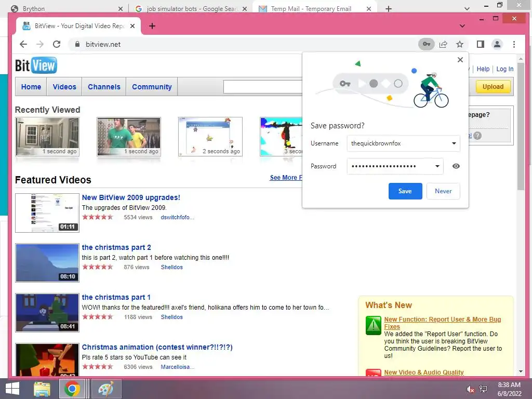Click the muted volume tray icon
Image resolution: width=532 pixels, height=399 pixels.
click(470, 389)
